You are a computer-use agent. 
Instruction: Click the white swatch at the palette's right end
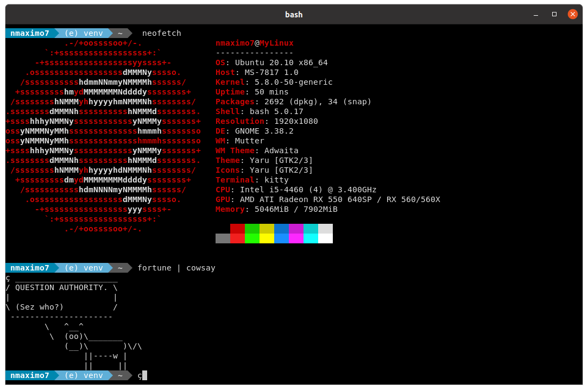(326, 234)
